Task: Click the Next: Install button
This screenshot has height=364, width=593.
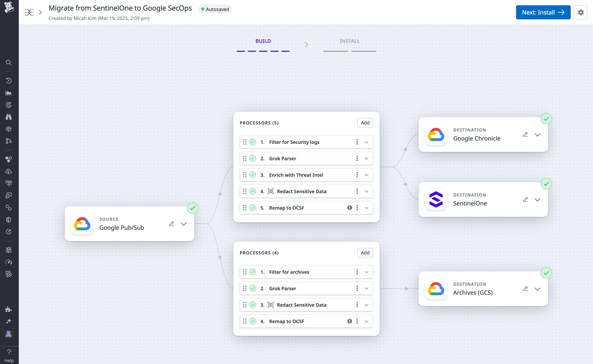Action: 543,12
